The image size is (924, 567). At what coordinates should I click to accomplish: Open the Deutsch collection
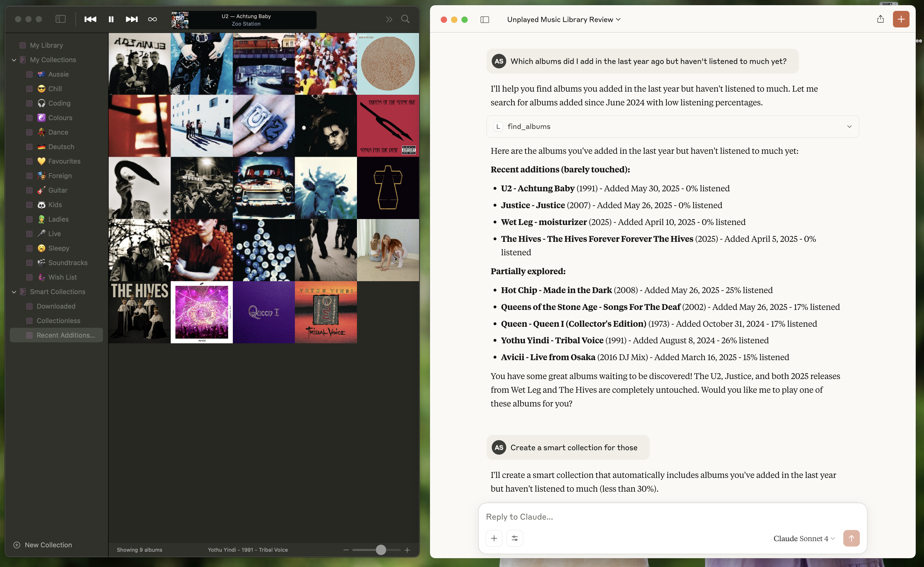click(56, 147)
